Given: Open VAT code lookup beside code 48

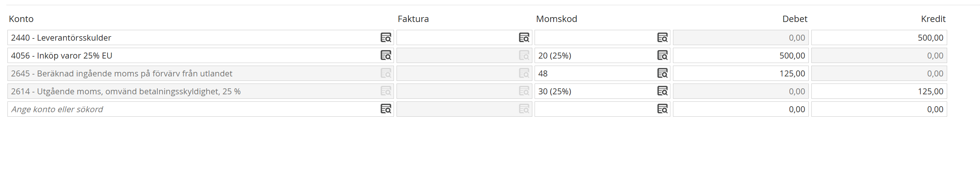Looking at the screenshot, I should (662, 73).
